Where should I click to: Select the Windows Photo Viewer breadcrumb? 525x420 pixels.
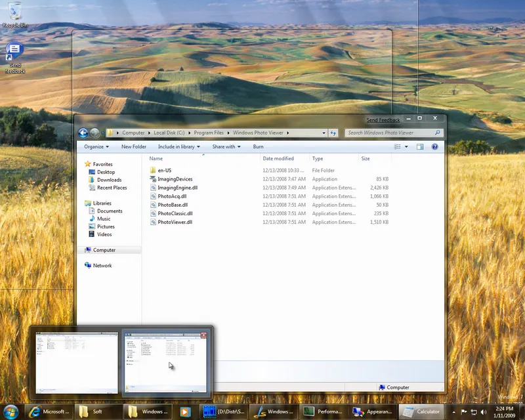point(258,133)
